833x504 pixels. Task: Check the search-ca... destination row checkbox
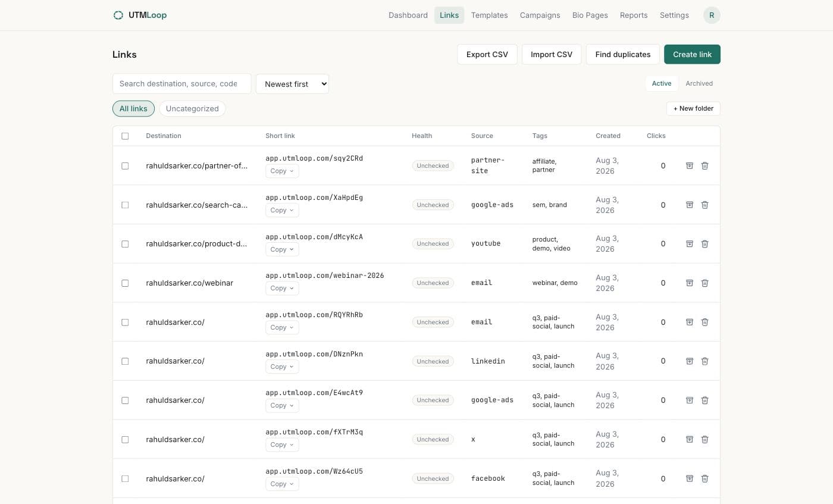coord(125,205)
